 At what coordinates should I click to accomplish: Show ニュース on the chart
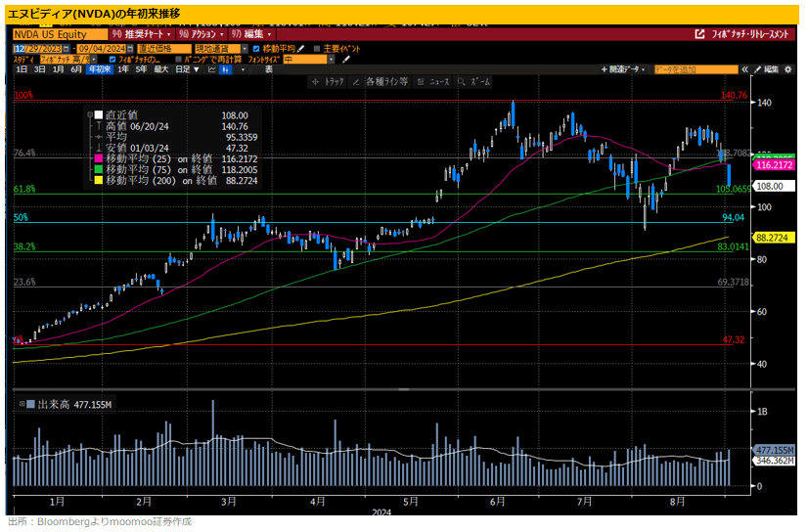432,82
